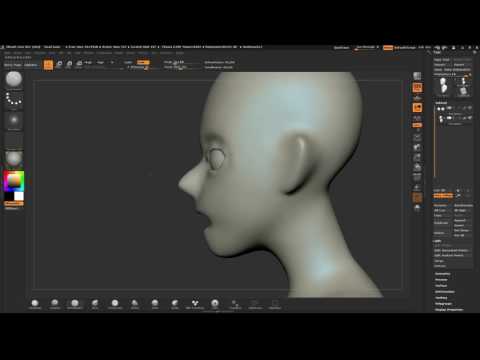Expand the ArrayMesh section below Geometry
The width and height of the screenshot is (480, 360).
[441, 280]
